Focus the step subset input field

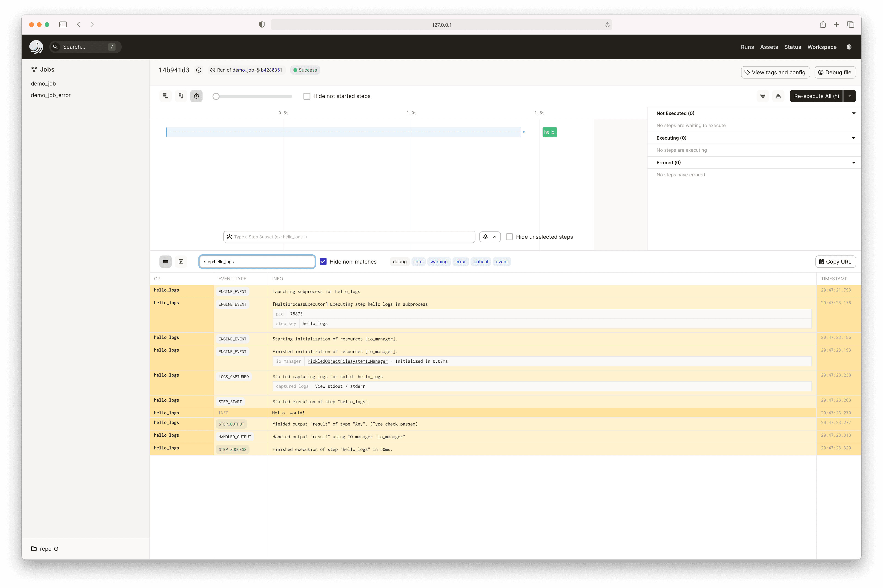tap(353, 237)
